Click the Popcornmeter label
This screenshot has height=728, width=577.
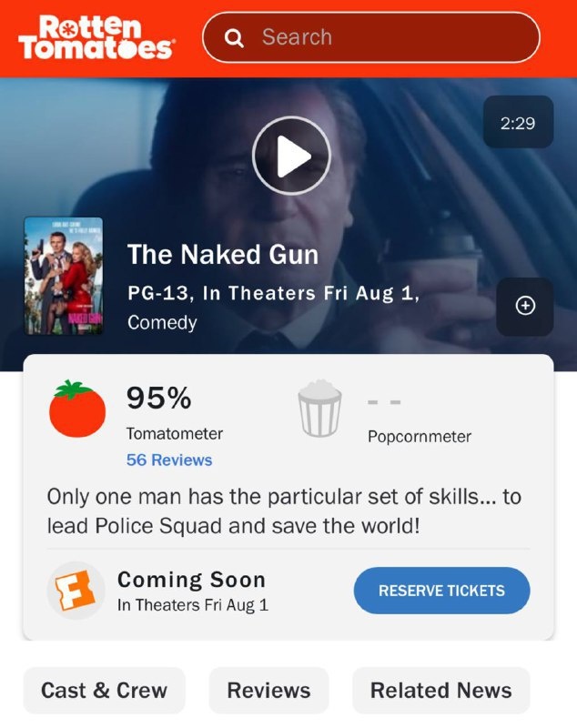tap(420, 437)
